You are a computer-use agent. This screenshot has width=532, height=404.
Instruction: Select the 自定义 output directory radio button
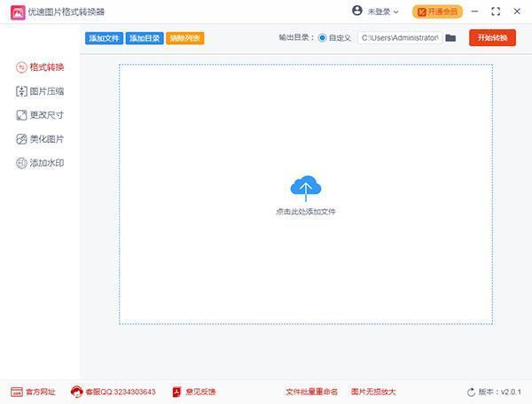[x=322, y=38]
